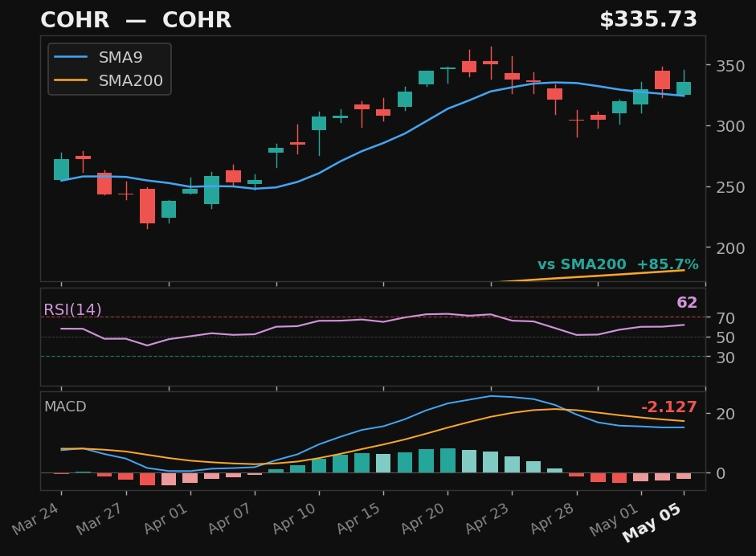Click the bold May 05 date label
This screenshot has height=556, width=756.
[652, 521]
